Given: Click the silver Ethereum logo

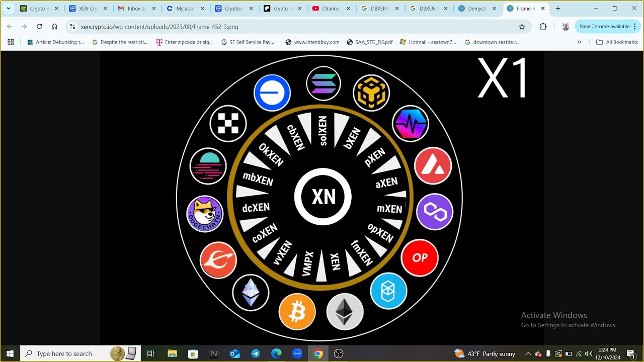Looking at the screenshot, I should click(x=345, y=312).
